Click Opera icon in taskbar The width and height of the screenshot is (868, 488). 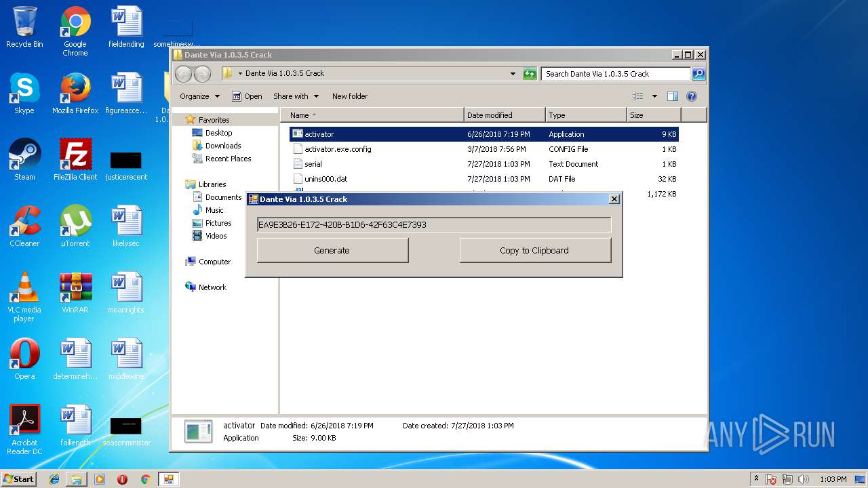click(123, 479)
